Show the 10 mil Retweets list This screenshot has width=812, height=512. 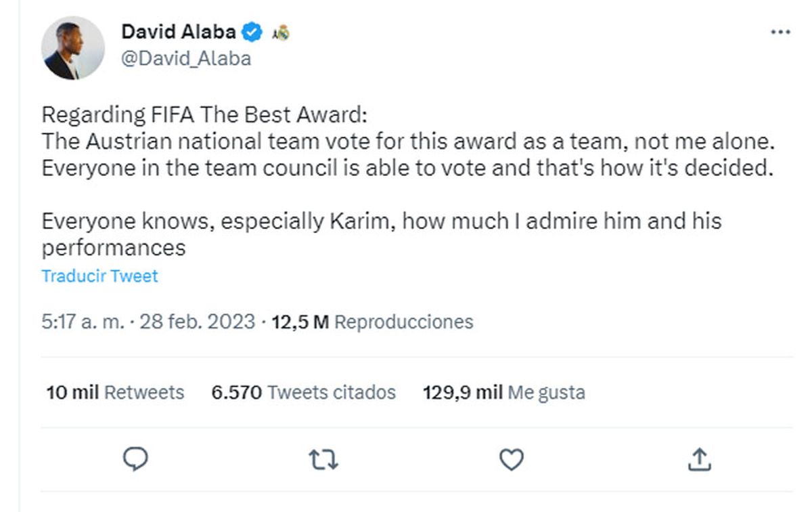115,392
